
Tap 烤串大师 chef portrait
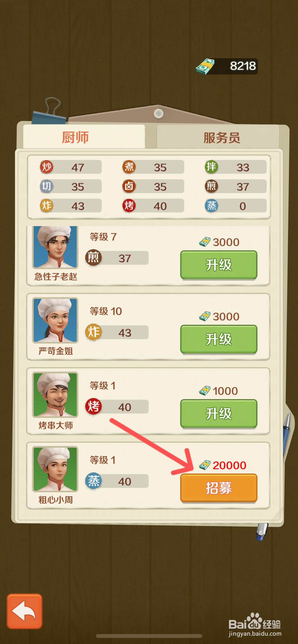(55, 394)
